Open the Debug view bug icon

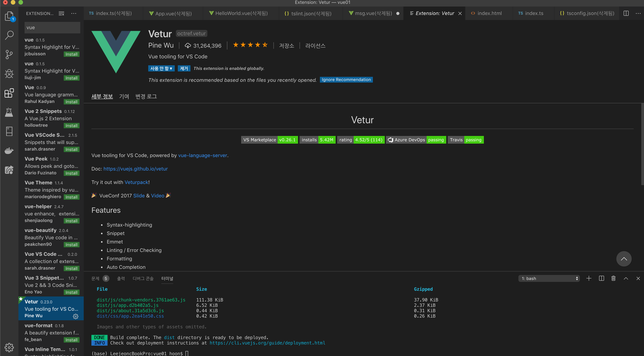(x=9, y=74)
